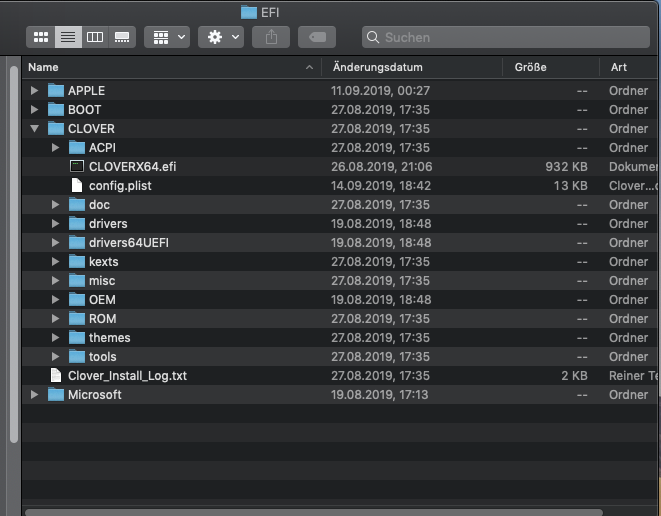Image resolution: width=661 pixels, height=516 pixels.
Task: Select the doc folder icon
Action: (77, 204)
